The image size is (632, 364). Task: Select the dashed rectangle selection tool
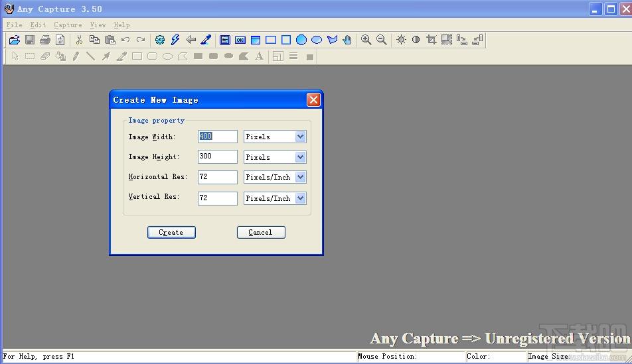click(30, 56)
